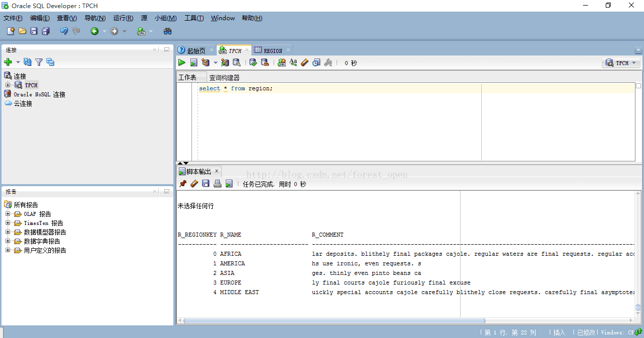
Task: Open SQL History clock icon
Action: click(x=316, y=63)
